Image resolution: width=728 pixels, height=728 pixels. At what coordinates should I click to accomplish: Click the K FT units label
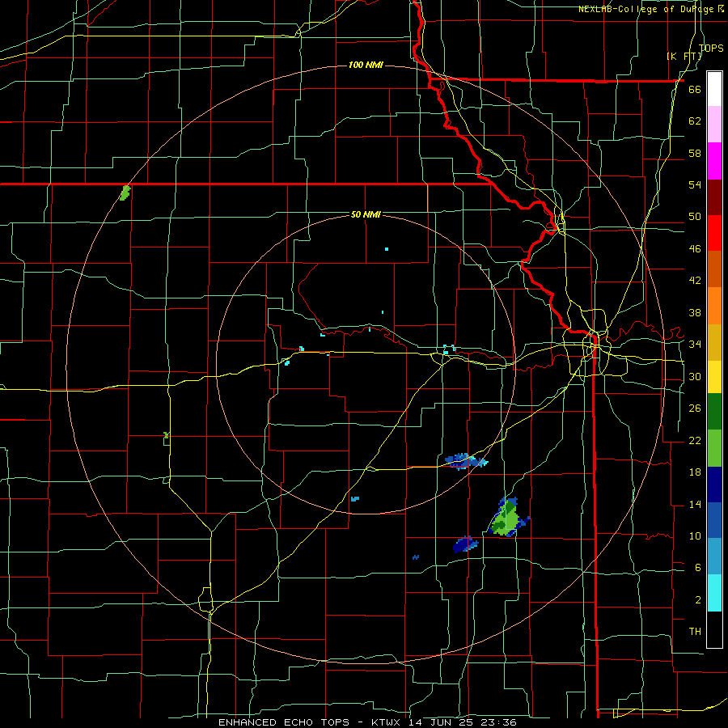point(684,56)
